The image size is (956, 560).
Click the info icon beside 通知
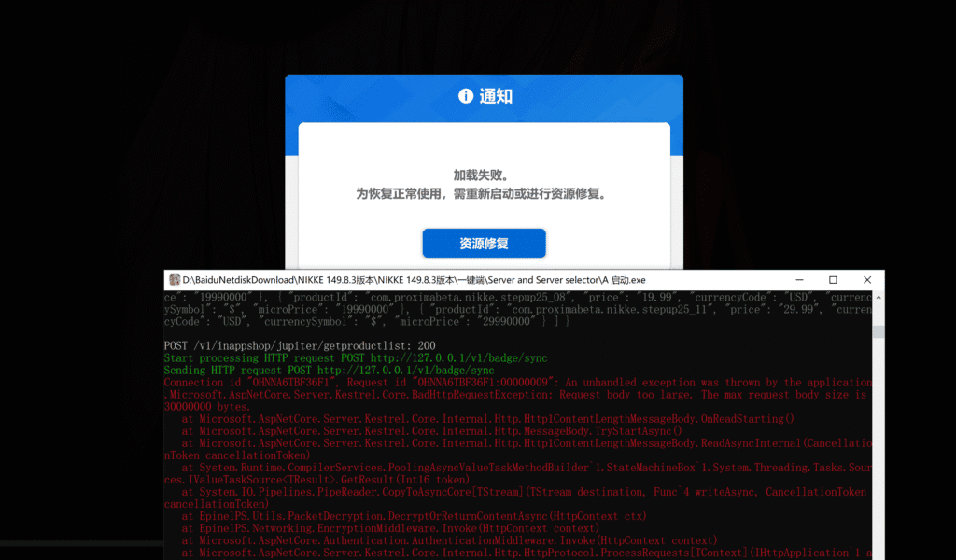click(x=466, y=96)
